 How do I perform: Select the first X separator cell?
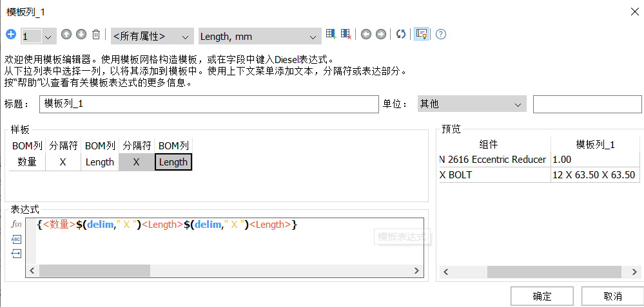coord(63,162)
